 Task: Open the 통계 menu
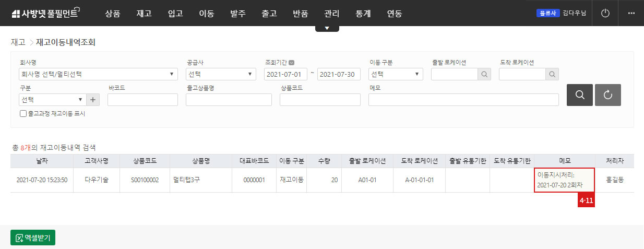click(363, 14)
